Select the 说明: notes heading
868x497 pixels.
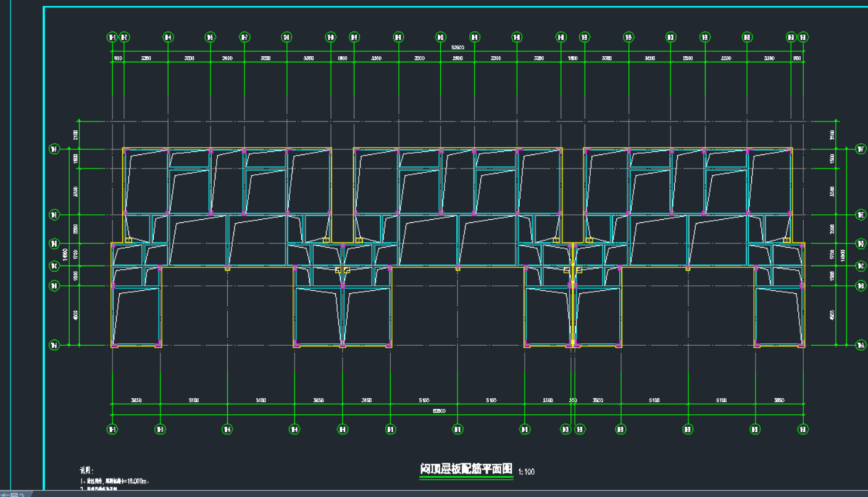pos(86,470)
